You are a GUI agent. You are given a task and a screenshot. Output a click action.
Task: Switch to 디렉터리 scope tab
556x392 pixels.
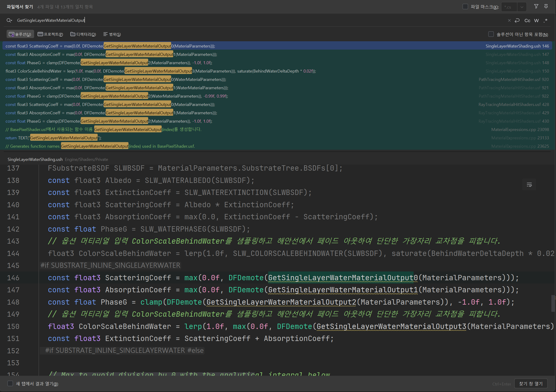pos(83,34)
